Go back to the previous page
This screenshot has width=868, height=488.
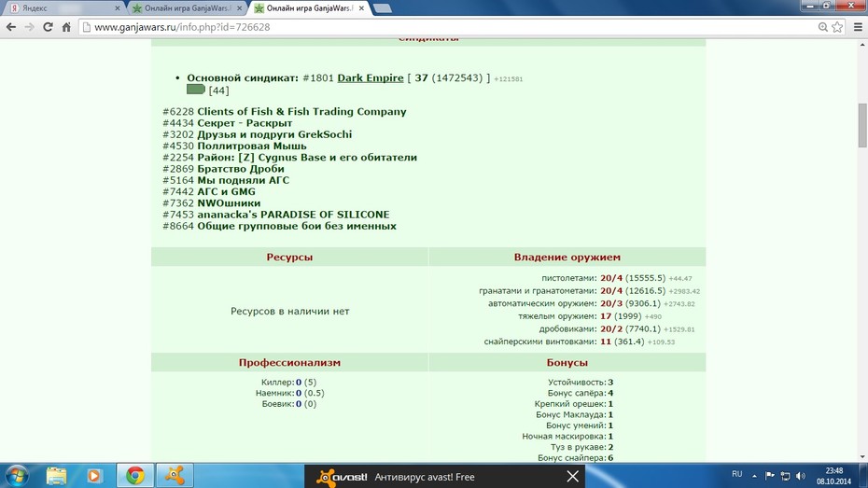pyautogui.click(x=11, y=27)
